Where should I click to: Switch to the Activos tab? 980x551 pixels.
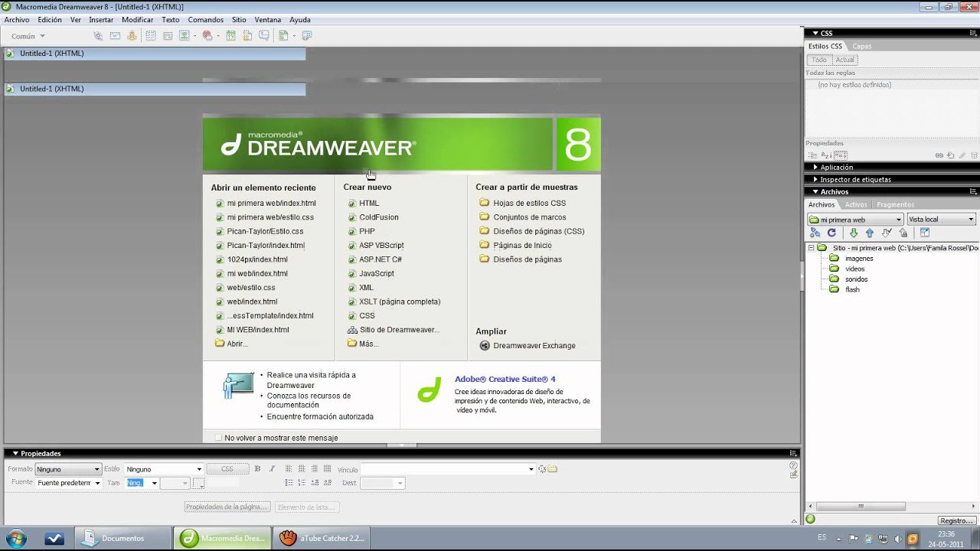pyautogui.click(x=856, y=205)
